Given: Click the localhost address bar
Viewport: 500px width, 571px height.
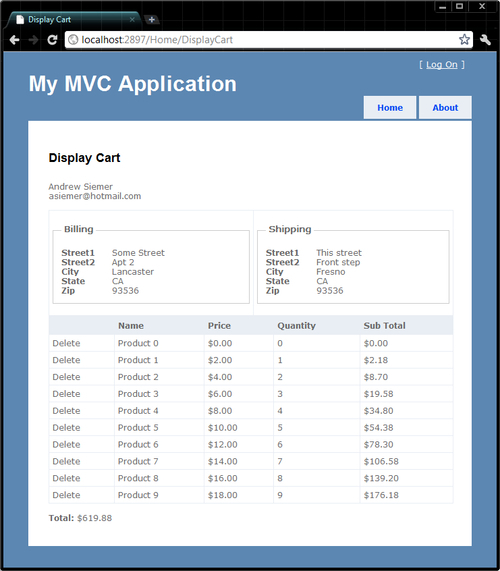Looking at the screenshot, I should tap(269, 40).
